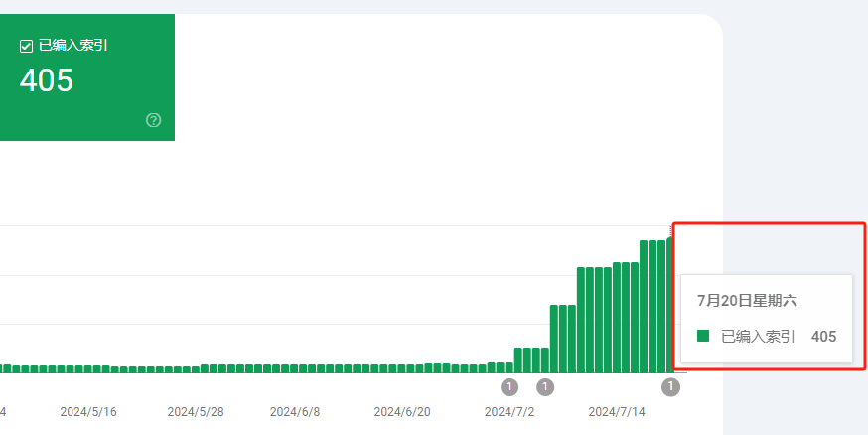The image size is (868, 435).
Task: Click the 7月20日星期六 tooltip heading
Action: click(x=747, y=300)
